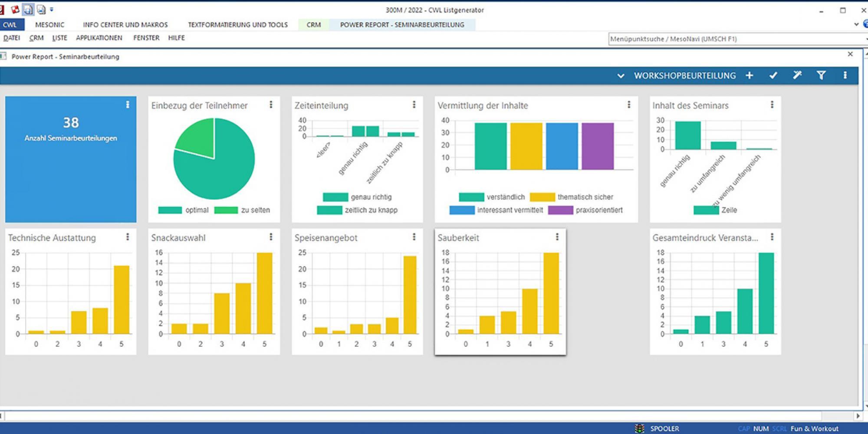This screenshot has height=434, width=868.
Task: Click the third document icon in quick access toolbar
Action: [41, 10]
